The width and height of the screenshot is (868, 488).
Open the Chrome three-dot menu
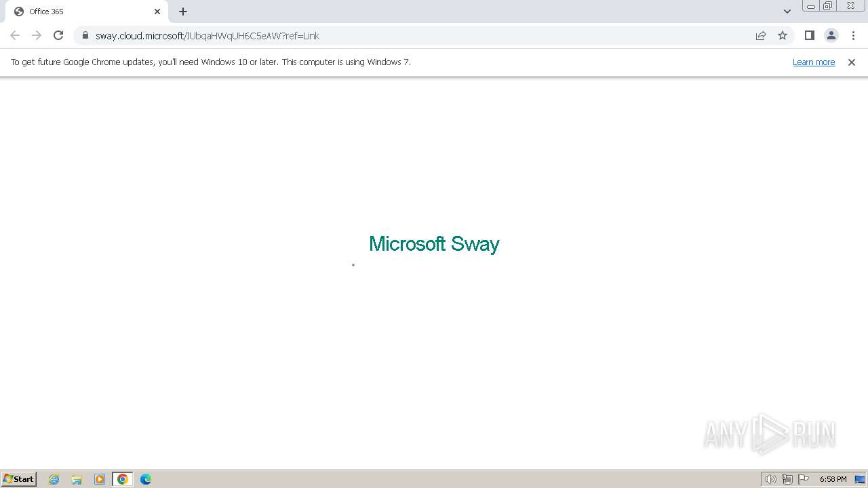[x=853, y=35]
